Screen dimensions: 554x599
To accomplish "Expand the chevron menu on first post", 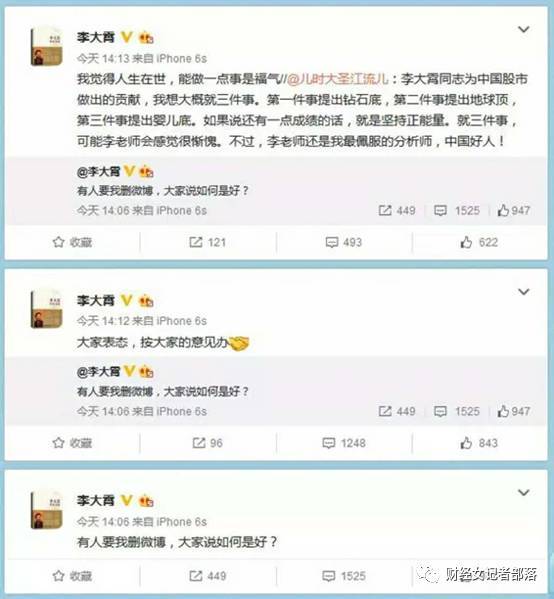I will (523, 29).
